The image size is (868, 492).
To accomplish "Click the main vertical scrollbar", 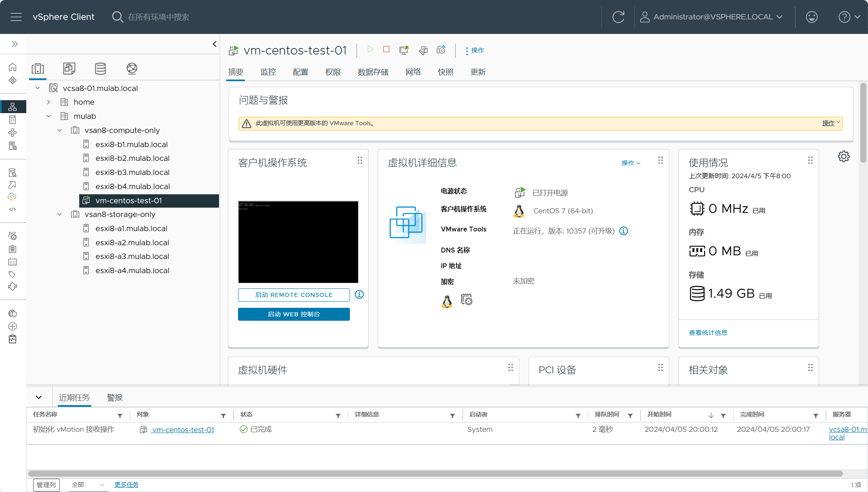I will point(863,123).
